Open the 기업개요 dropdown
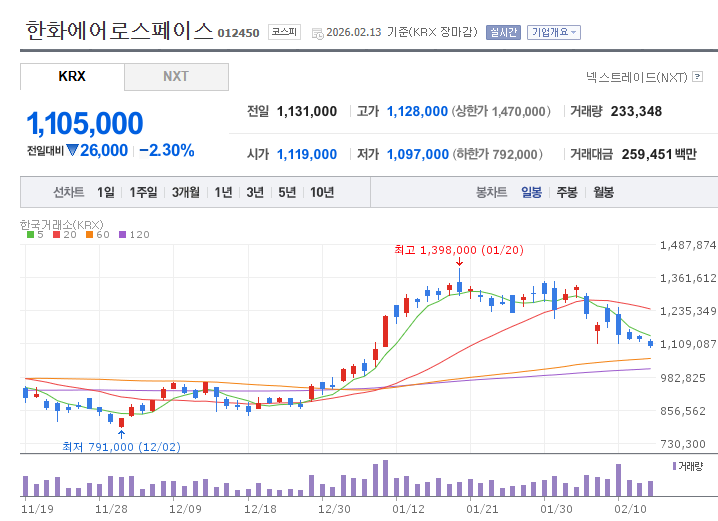718x521 pixels. 554,32
